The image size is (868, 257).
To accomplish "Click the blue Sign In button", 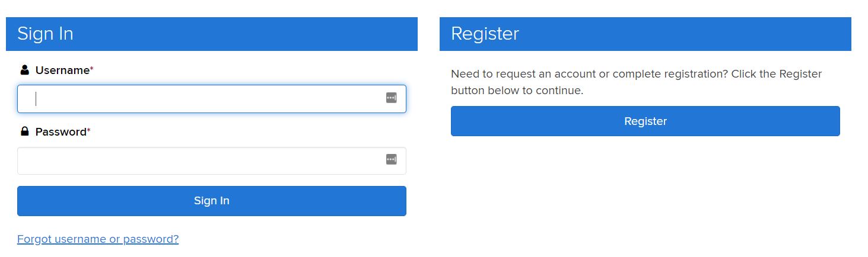I will [x=212, y=201].
